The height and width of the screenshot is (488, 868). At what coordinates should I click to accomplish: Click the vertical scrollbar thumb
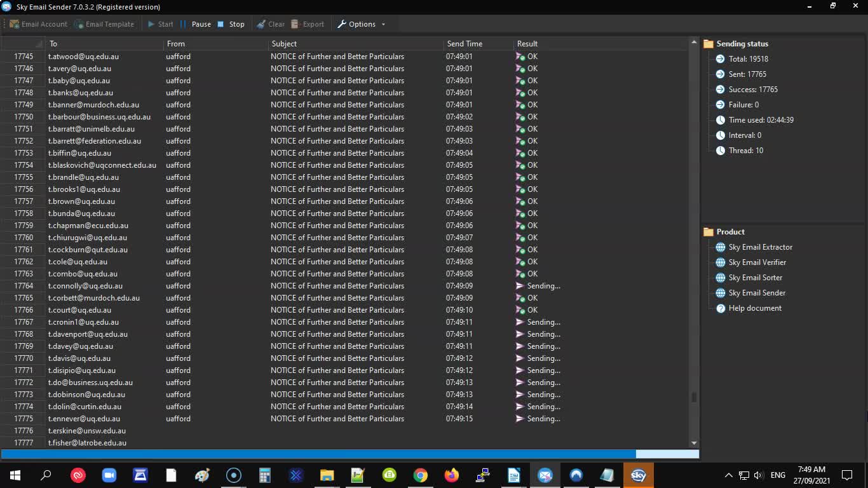point(694,397)
